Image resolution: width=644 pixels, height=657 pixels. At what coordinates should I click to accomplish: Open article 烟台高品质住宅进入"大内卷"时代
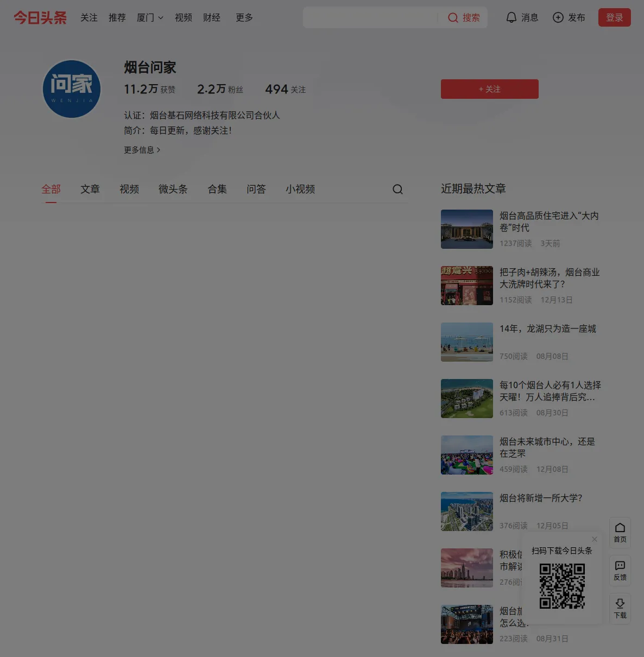[549, 222]
